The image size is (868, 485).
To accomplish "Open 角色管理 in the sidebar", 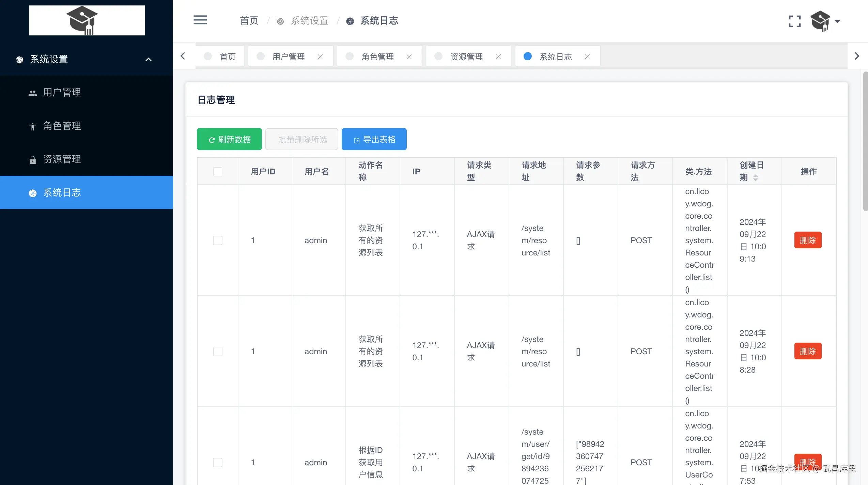I will (62, 126).
